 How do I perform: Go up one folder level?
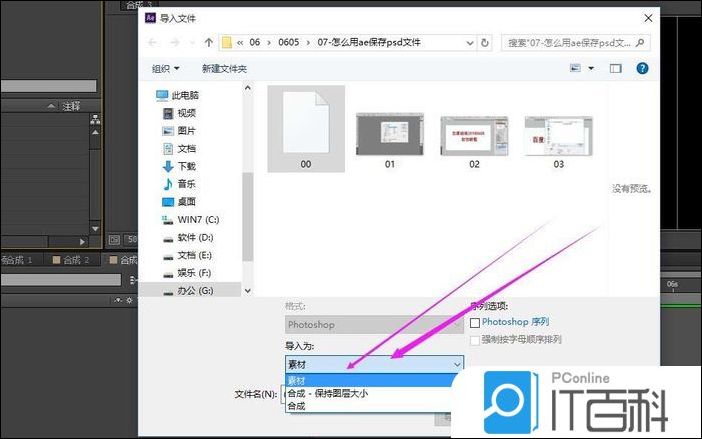[209, 43]
